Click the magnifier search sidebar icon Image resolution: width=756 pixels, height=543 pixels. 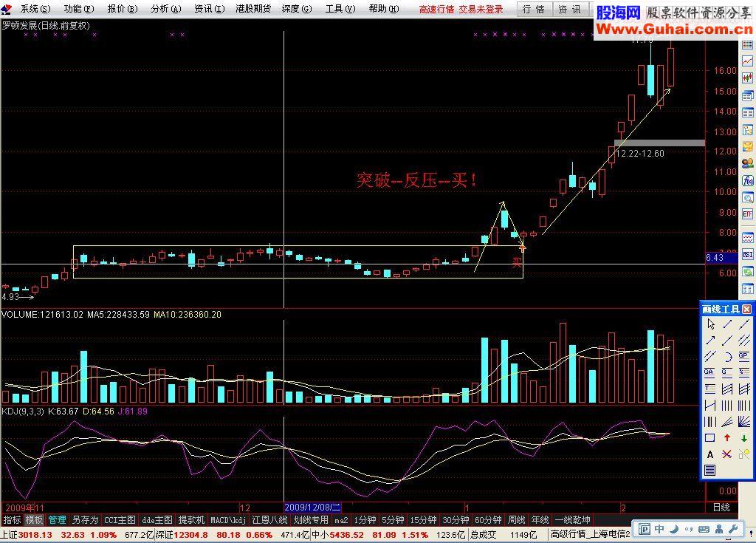point(747,197)
